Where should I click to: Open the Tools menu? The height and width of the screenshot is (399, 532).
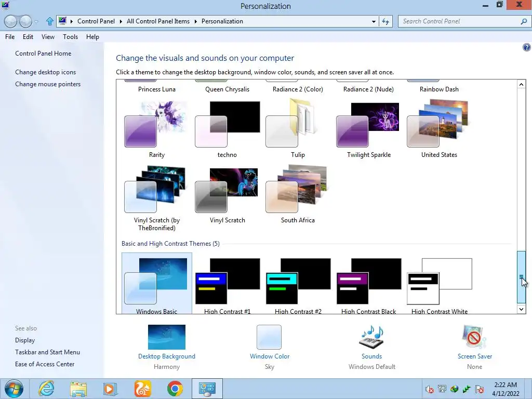point(70,37)
